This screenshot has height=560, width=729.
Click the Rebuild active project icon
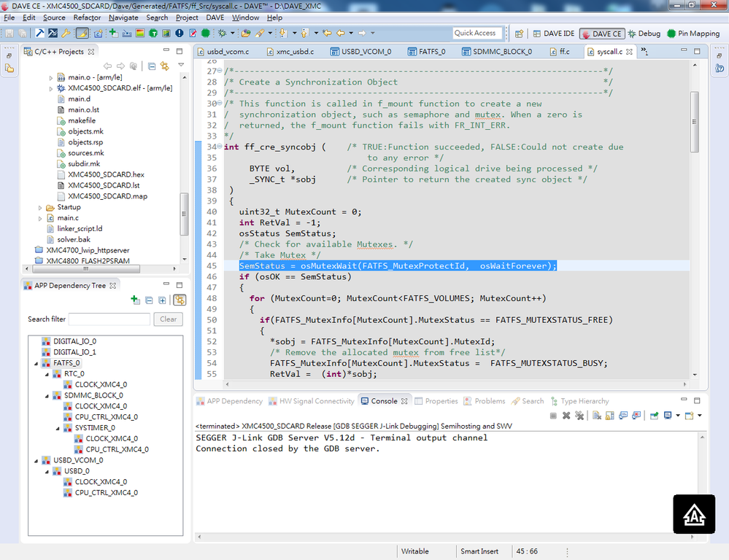point(53,33)
